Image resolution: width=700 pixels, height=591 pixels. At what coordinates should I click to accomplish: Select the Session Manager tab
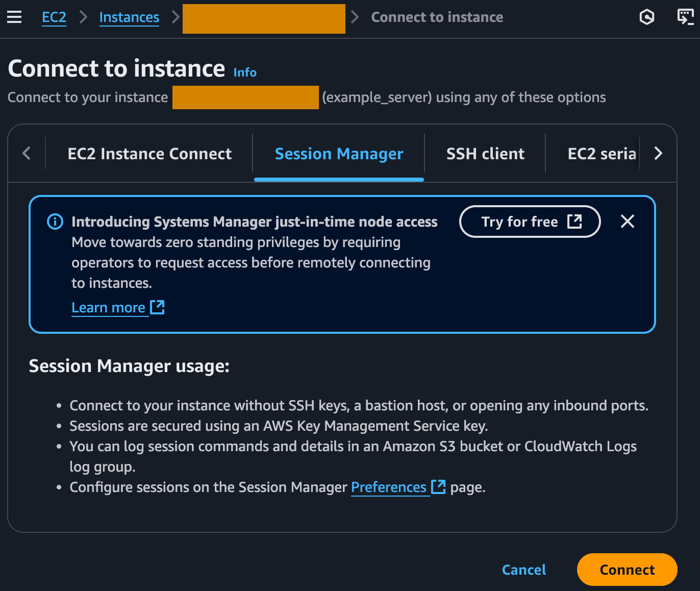click(339, 154)
